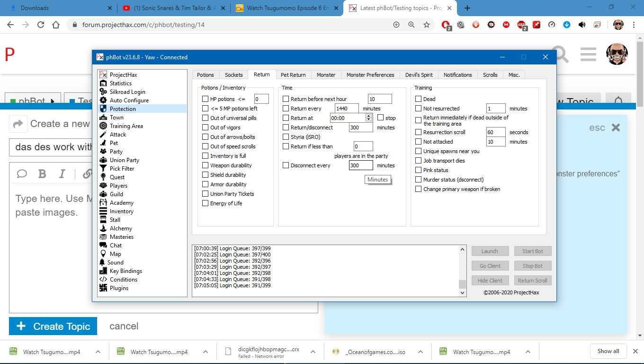644x364 pixels.
Task: Enable the Inventory is full checkbox
Action: 206,156
